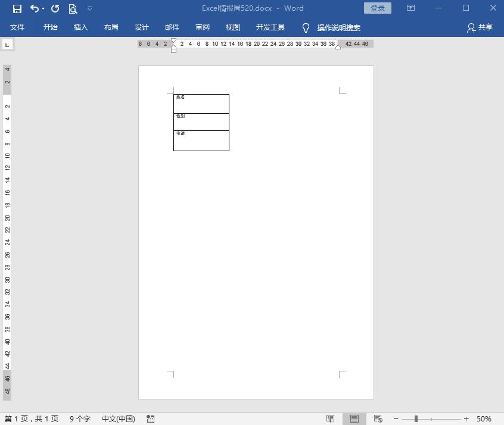Click the zoom slider handle
This screenshot has height=425, width=504.
click(416, 419)
